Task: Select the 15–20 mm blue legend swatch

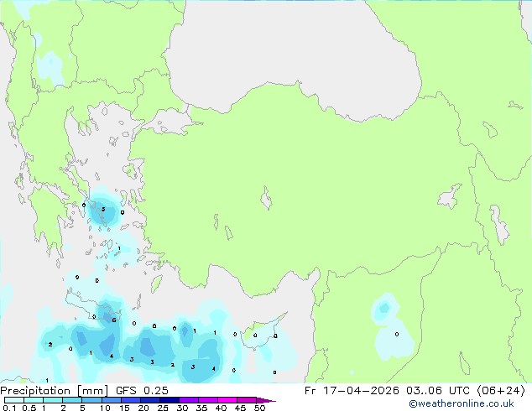Action: 130,400
